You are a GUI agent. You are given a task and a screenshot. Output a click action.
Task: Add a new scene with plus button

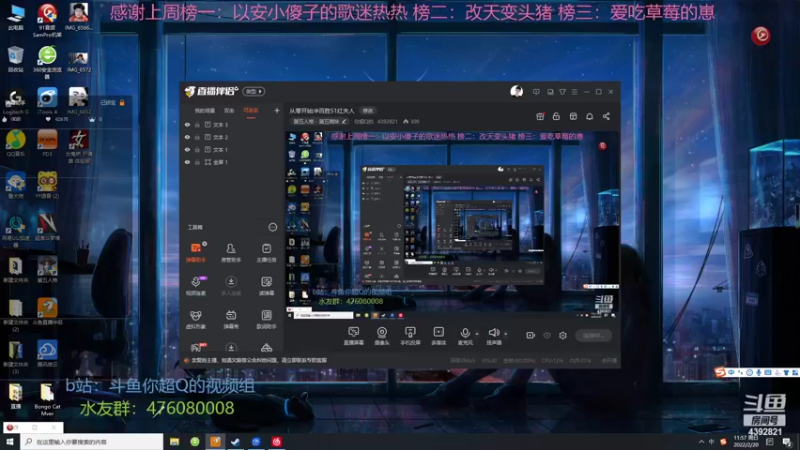(x=277, y=110)
